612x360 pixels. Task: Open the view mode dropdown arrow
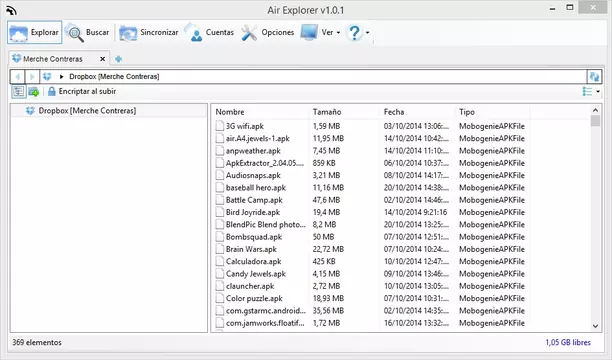[598, 92]
